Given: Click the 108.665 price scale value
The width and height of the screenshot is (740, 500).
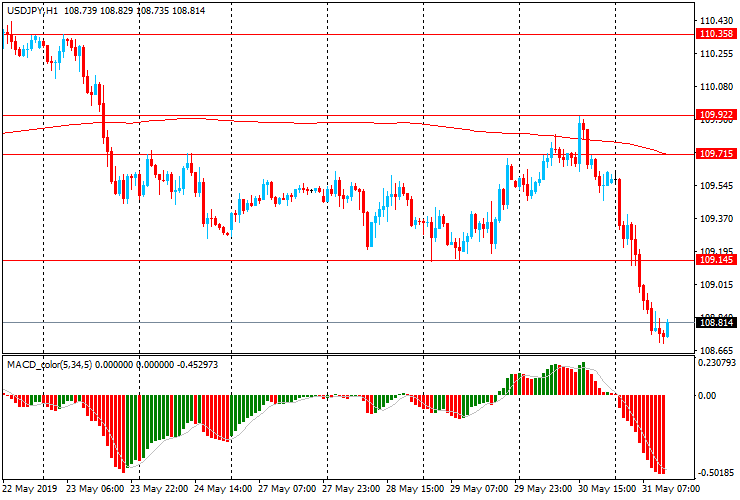Looking at the screenshot, I should [x=716, y=351].
